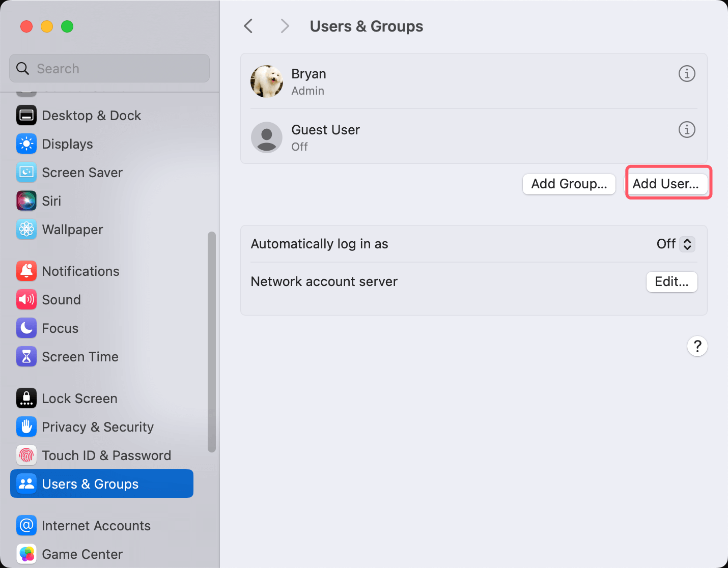Open Touch ID & Password settings
The width and height of the screenshot is (728, 568).
coord(106,456)
